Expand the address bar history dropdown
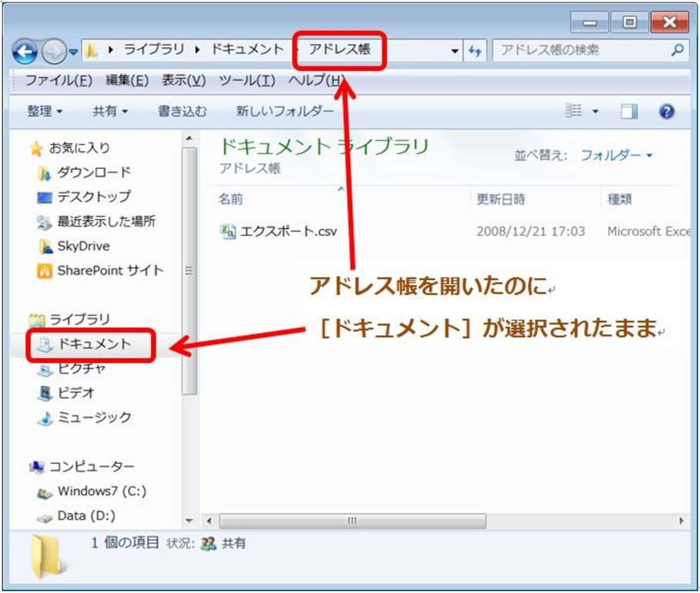The image size is (700, 593). tap(455, 51)
